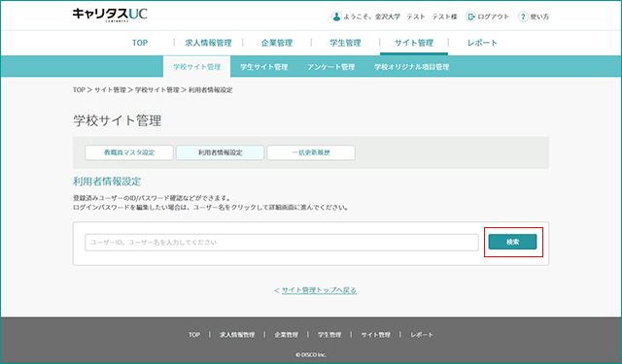Viewport: 622px width, 364px height.
Task: Click the user profile icon beside ようこそ
Action: [x=336, y=17]
